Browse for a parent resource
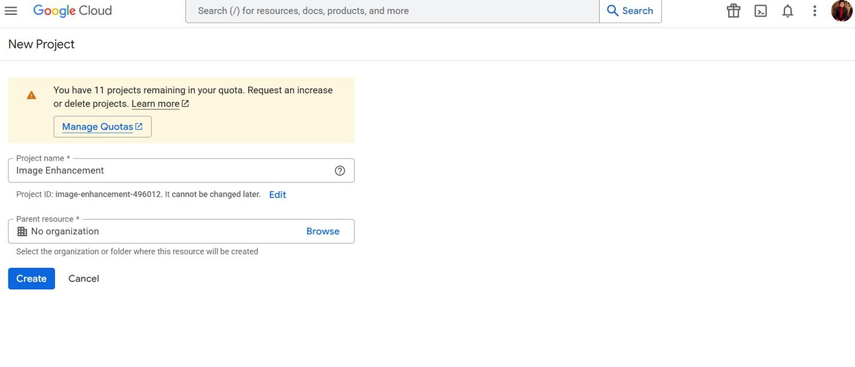Image resolution: width=855 pixels, height=367 pixels. (x=323, y=231)
